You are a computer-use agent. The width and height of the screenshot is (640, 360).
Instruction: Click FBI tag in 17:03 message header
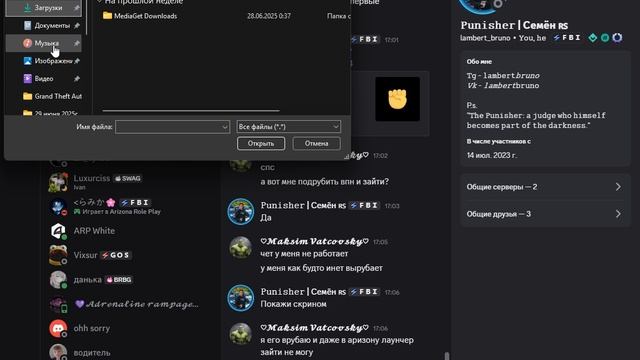[364, 205]
